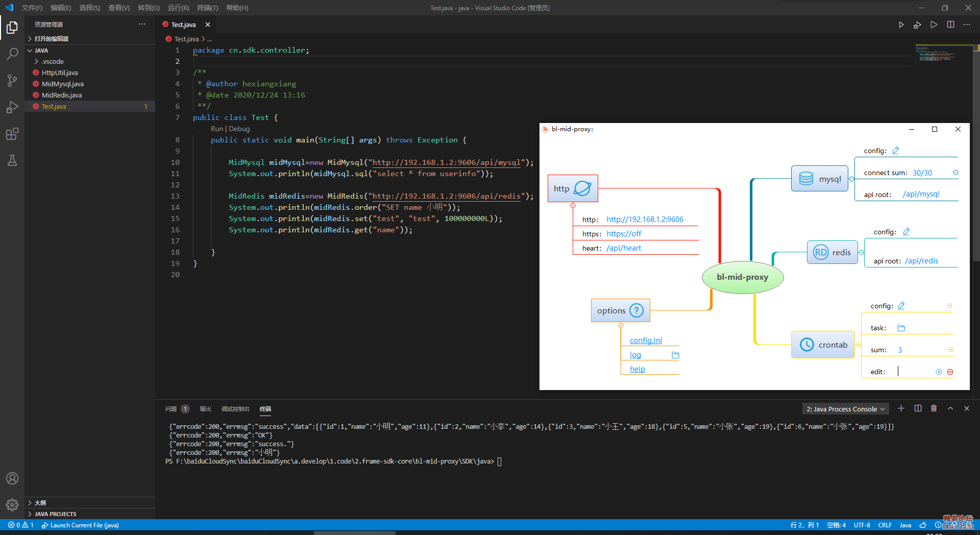The height and width of the screenshot is (535, 980).
Task: Click the debug run icon in editor toolbar
Action: point(917,25)
